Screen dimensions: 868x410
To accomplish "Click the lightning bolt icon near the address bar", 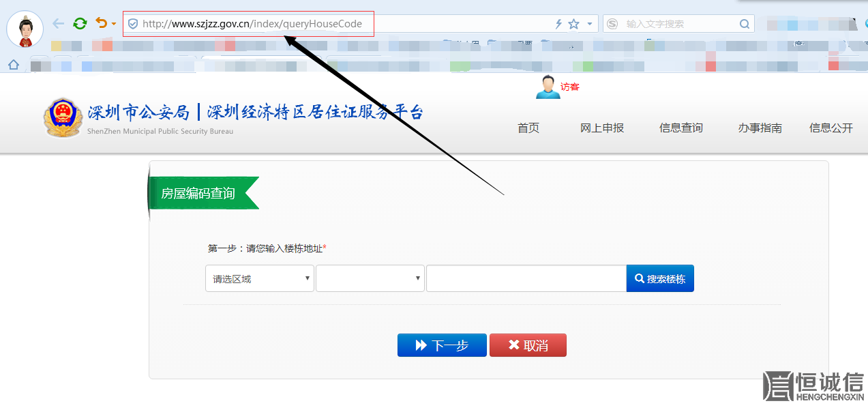I will coord(558,23).
